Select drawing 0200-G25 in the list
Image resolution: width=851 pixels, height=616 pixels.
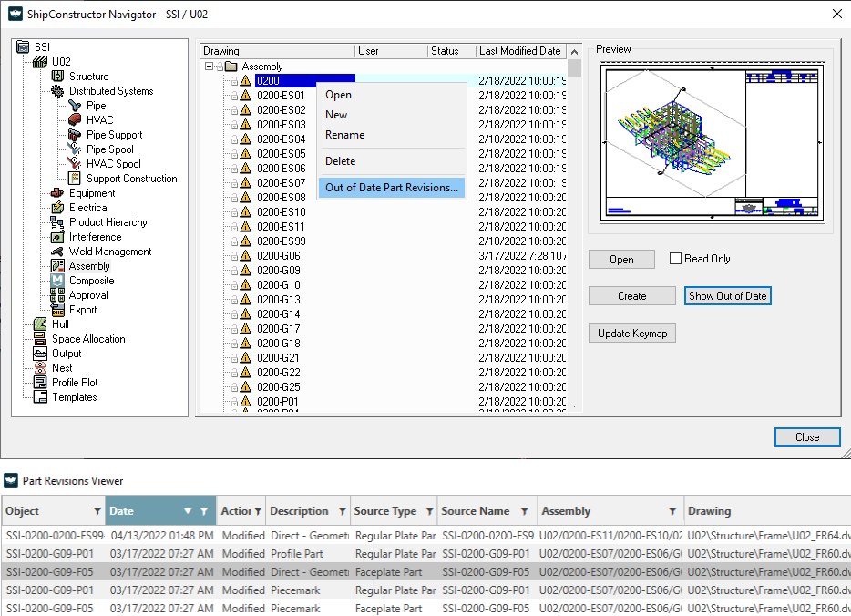click(x=279, y=387)
